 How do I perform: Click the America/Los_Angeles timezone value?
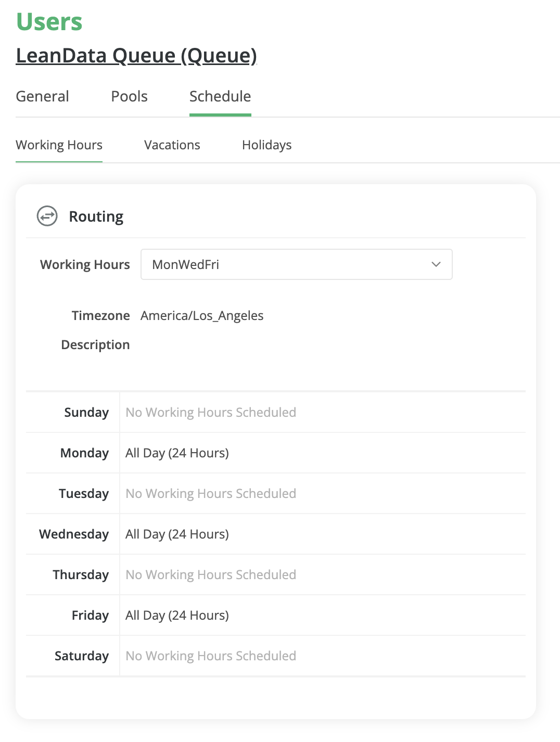tap(202, 315)
